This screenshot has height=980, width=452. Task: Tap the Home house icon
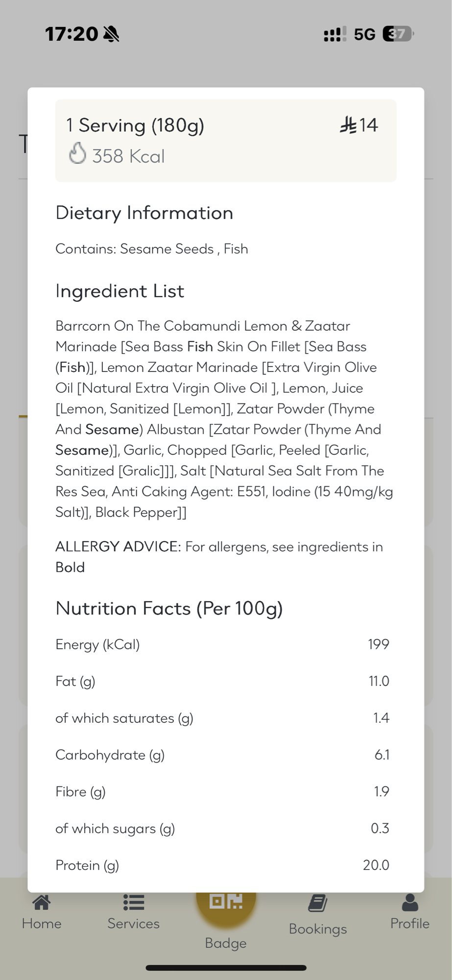pyautogui.click(x=42, y=902)
